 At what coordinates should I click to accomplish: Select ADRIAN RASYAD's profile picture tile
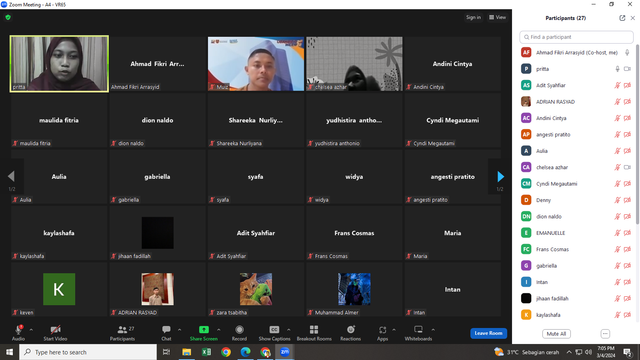[x=157, y=289]
